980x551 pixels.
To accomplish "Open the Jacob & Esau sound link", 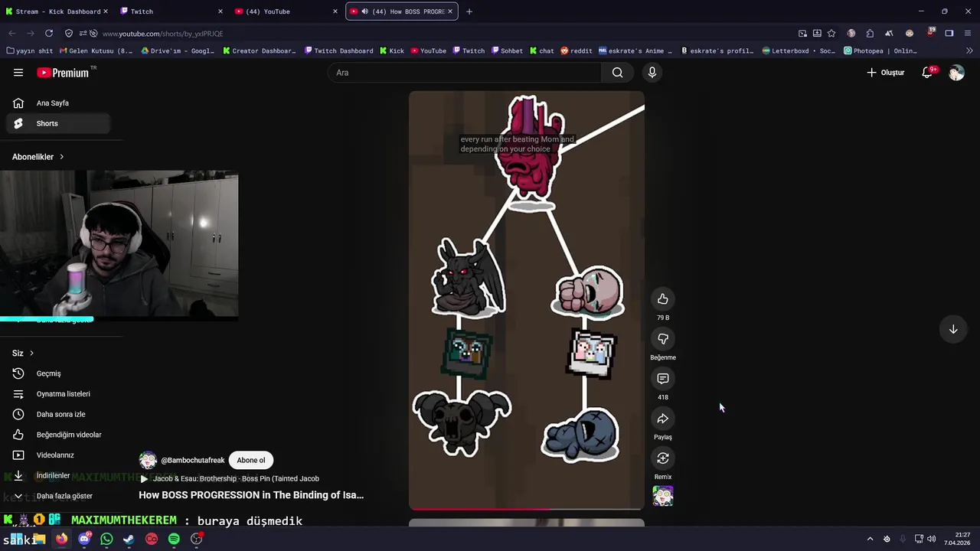I will [236, 478].
